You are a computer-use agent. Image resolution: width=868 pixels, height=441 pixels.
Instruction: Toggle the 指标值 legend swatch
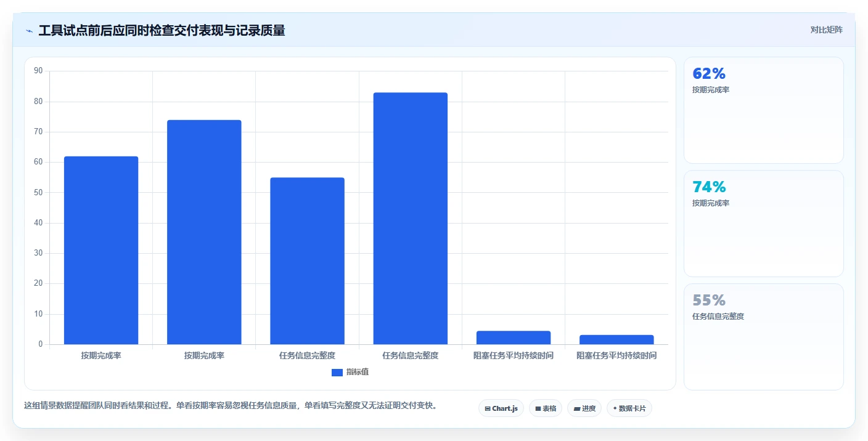pyautogui.click(x=337, y=373)
